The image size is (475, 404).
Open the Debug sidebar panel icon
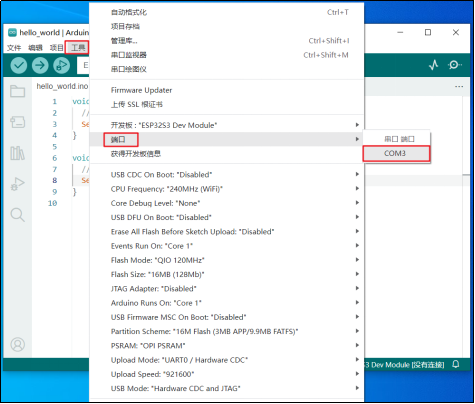pyautogui.click(x=17, y=184)
